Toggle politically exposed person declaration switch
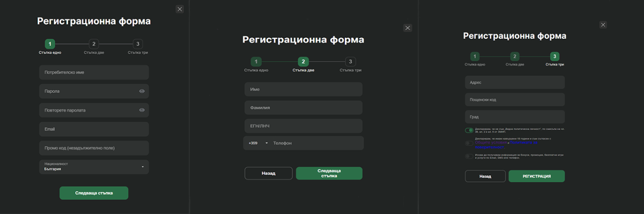The height and width of the screenshot is (214, 644). (x=469, y=131)
